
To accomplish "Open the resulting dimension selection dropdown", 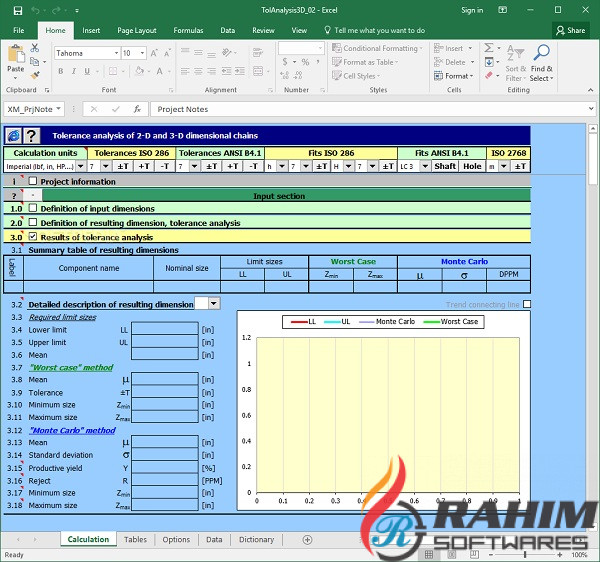I will tap(213, 303).
